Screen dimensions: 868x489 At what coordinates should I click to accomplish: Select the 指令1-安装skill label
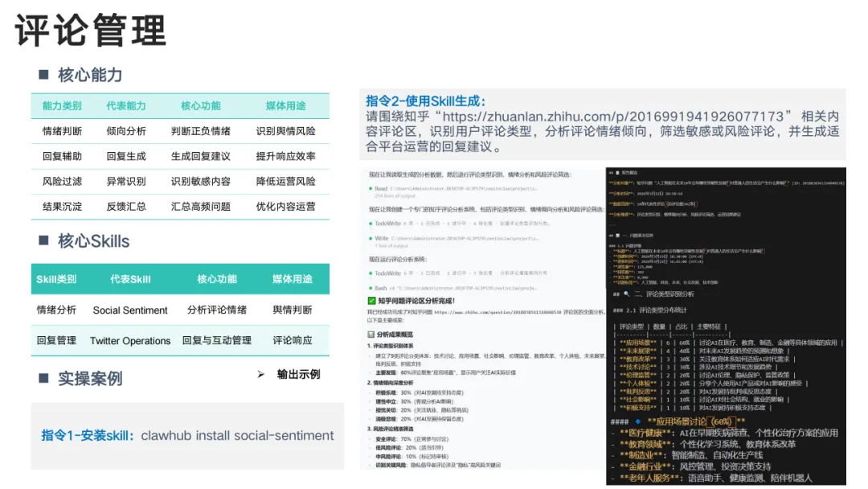[88, 436]
